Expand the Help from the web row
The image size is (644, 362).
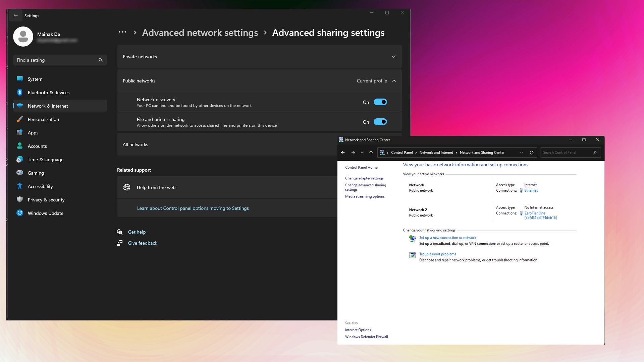(x=227, y=187)
